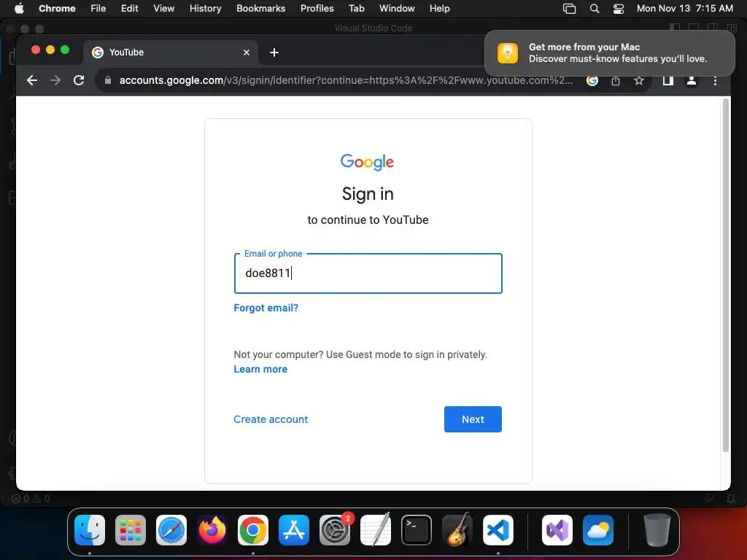Open TextEdit from the dock
Viewport: 747px width, 560px height.
click(x=376, y=530)
